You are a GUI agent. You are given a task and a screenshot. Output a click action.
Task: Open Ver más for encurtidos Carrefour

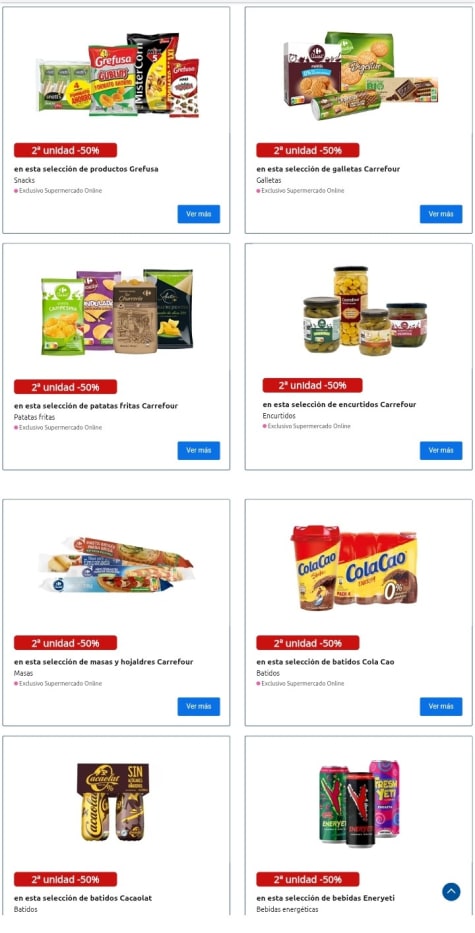click(441, 450)
